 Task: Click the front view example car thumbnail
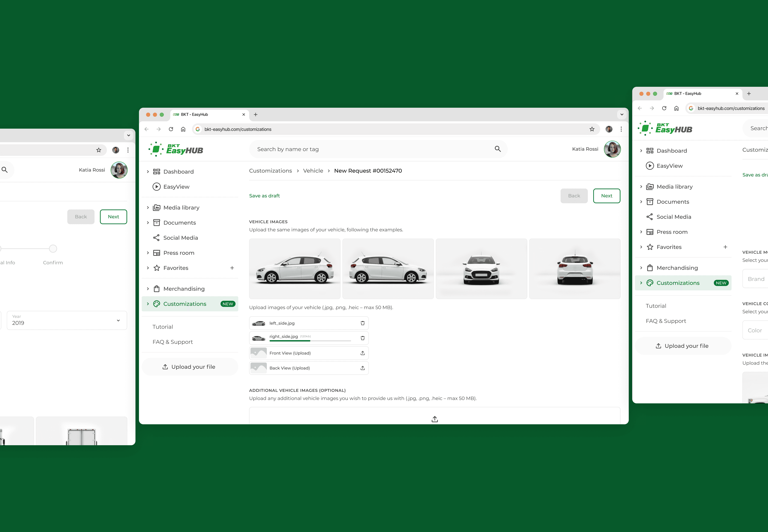pos(481,269)
